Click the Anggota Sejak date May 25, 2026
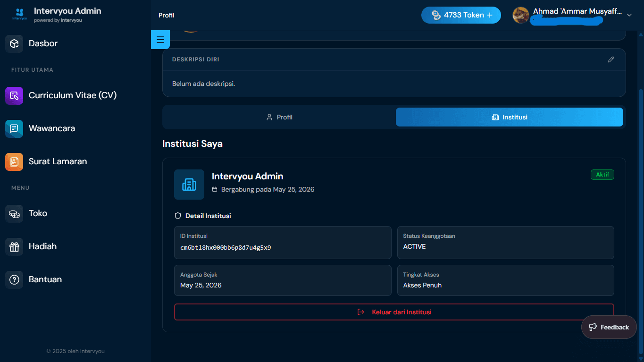The width and height of the screenshot is (644, 362). point(201,285)
